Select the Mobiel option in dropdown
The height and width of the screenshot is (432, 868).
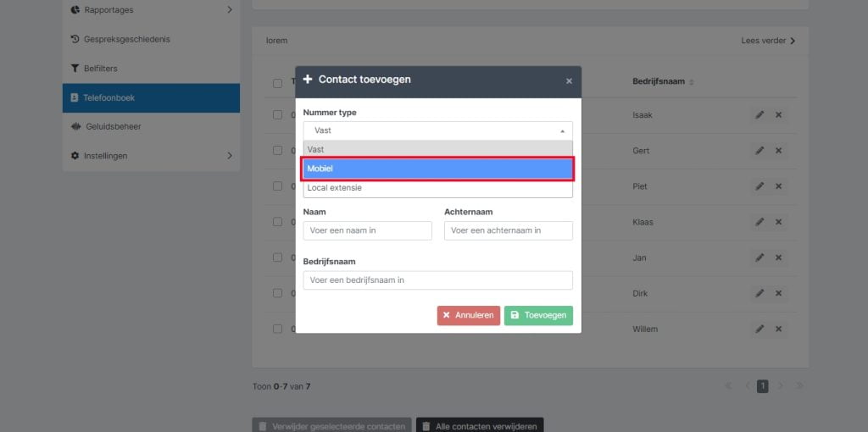(437, 169)
